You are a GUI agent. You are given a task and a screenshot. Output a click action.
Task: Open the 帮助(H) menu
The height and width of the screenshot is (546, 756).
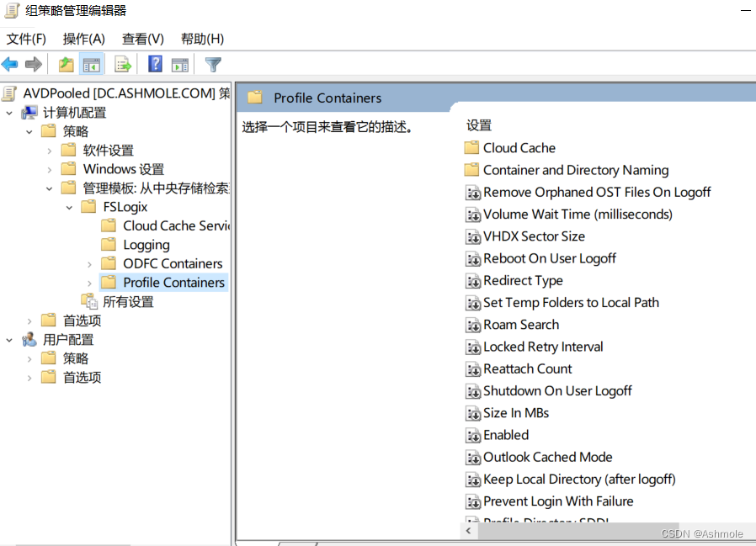(x=202, y=39)
